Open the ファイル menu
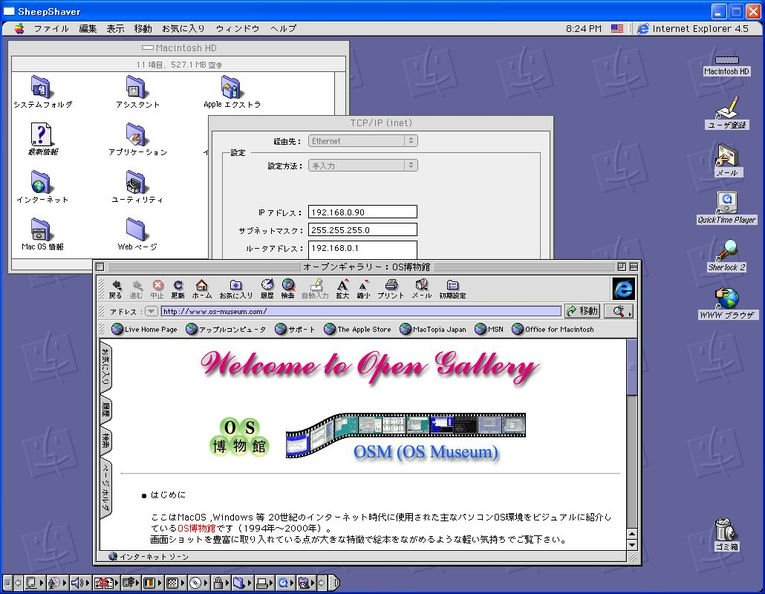 coord(51,29)
